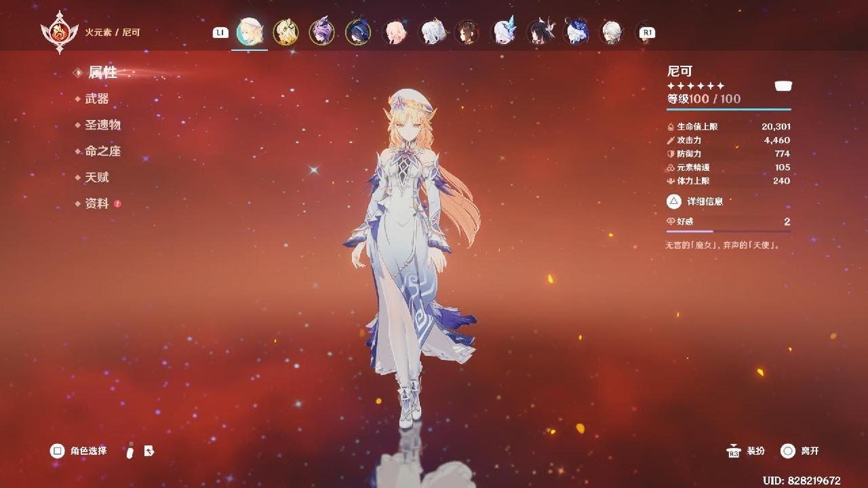Select the brown-haired character portrait
868x488 pixels.
coord(467,32)
